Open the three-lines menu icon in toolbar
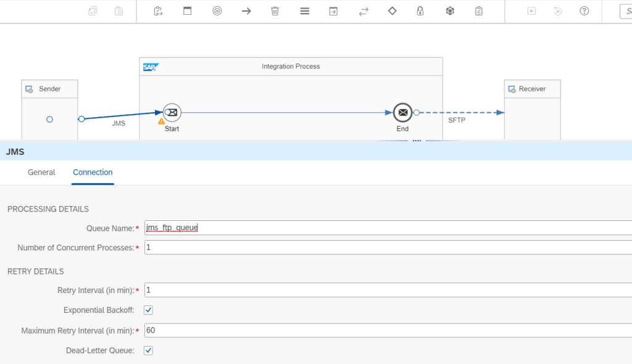632x364 pixels. pos(304,11)
